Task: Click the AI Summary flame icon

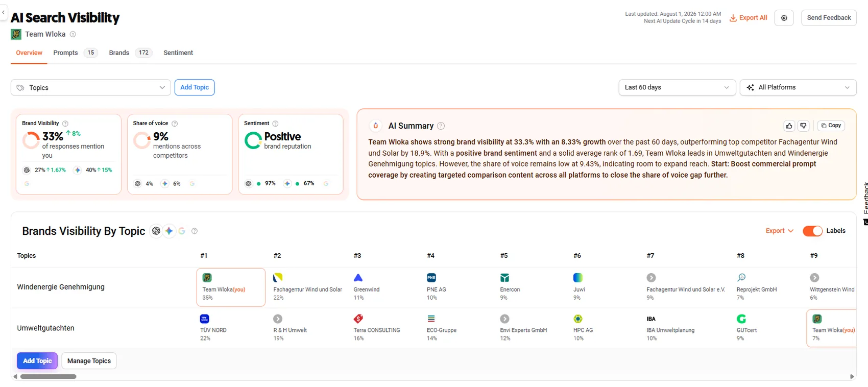Action: click(x=375, y=126)
